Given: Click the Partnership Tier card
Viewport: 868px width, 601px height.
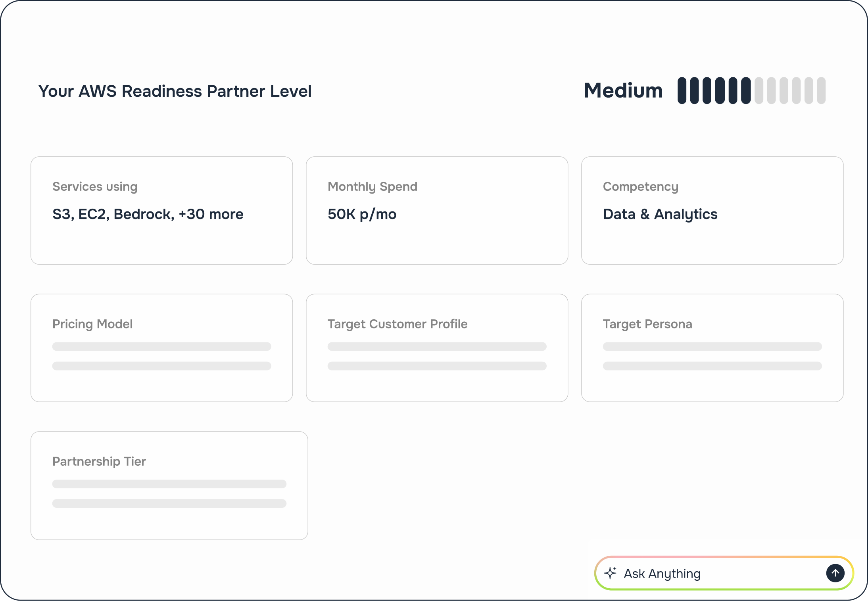Looking at the screenshot, I should pos(169,485).
